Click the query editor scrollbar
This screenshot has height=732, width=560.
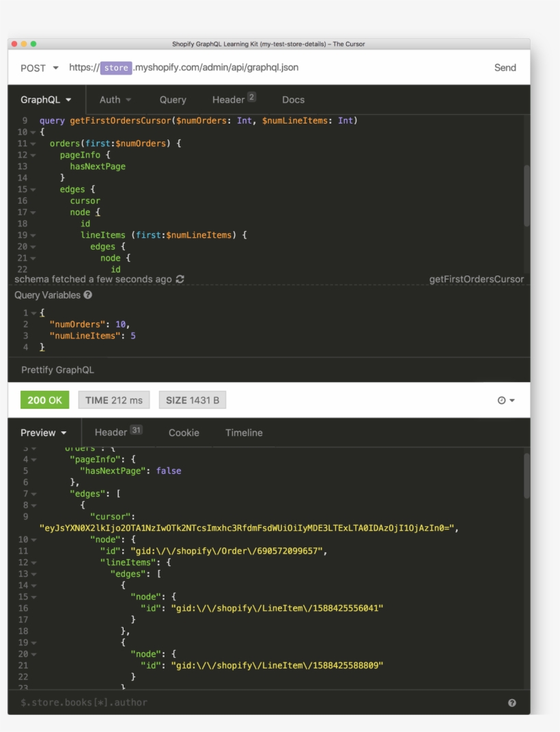pos(527,196)
